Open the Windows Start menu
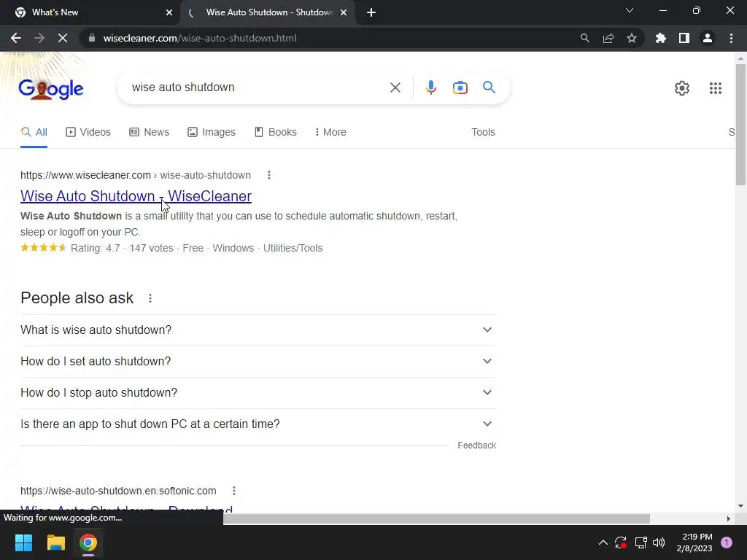The width and height of the screenshot is (747, 560). click(23, 542)
